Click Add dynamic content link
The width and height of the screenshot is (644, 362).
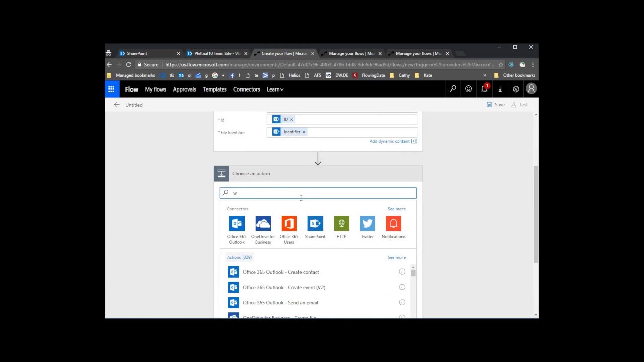click(393, 141)
